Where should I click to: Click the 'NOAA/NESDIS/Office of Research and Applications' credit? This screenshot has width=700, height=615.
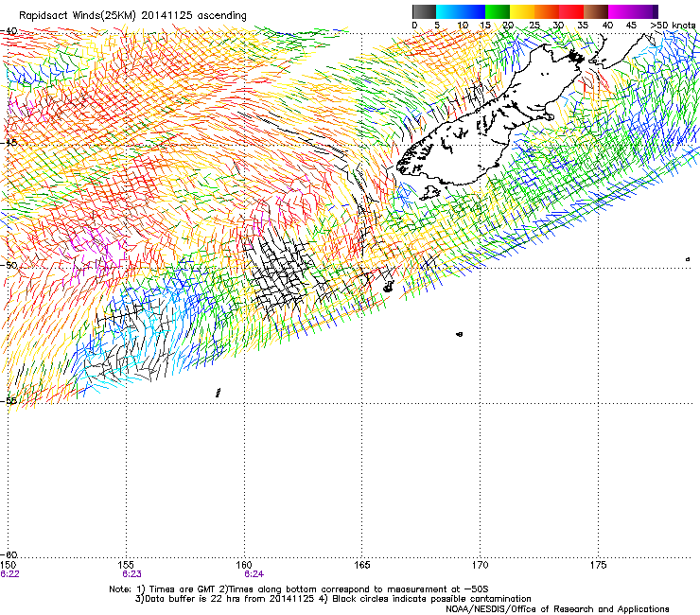pos(557,609)
